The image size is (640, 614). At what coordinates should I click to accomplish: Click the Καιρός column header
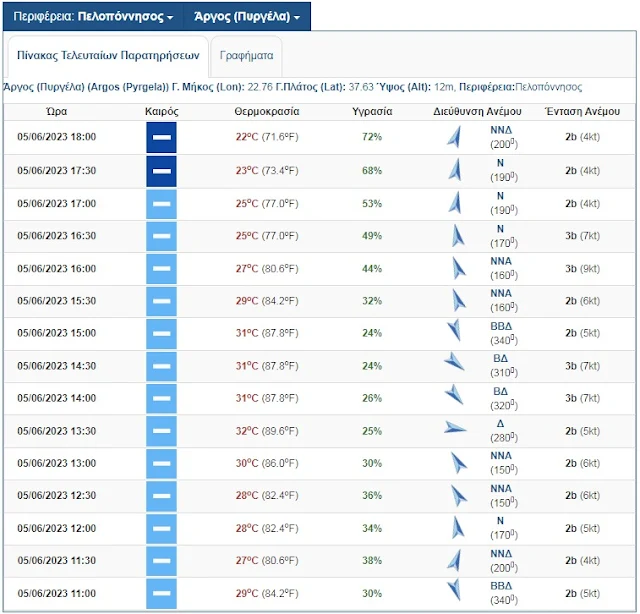click(162, 111)
